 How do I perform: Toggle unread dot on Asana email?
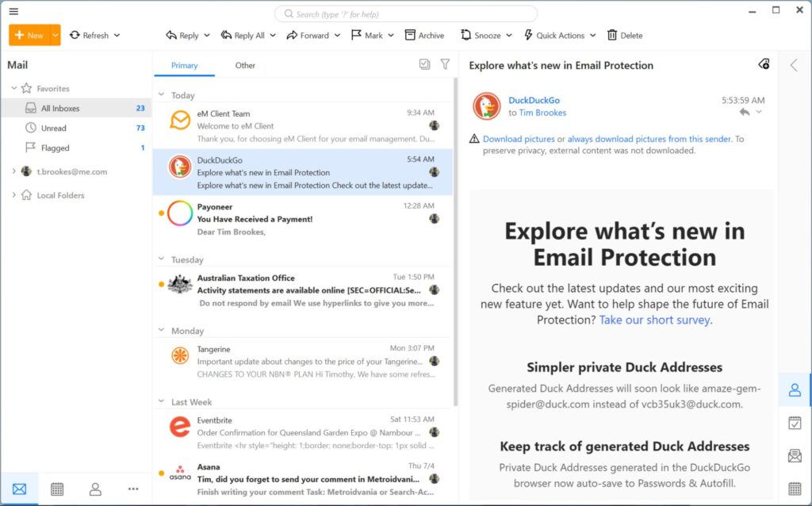pyautogui.click(x=161, y=473)
